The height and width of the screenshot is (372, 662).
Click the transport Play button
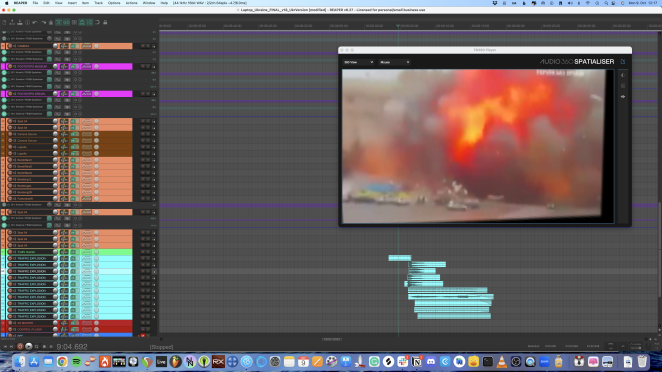point(28,347)
